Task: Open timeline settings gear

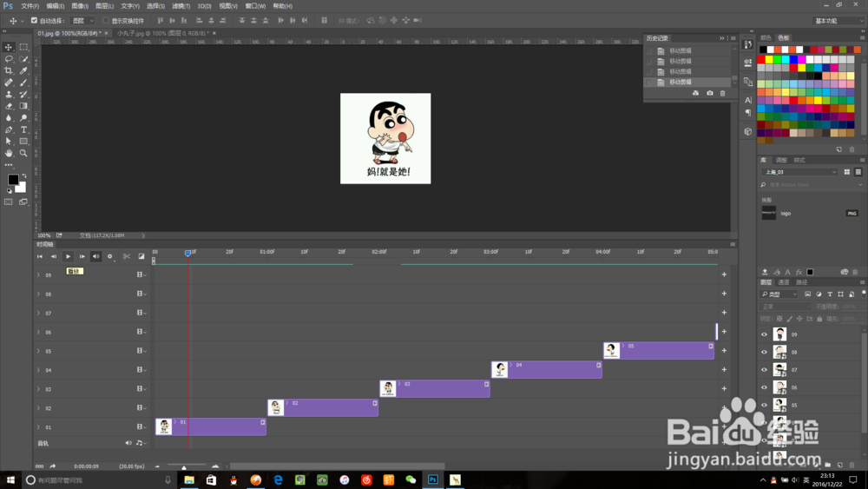Action: (109, 256)
